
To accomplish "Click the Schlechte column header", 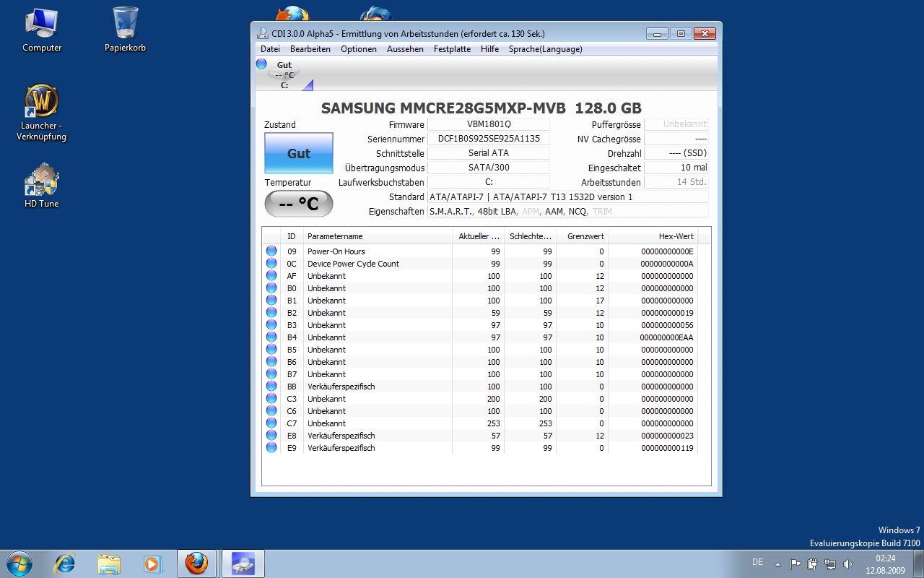I will coord(531,236).
